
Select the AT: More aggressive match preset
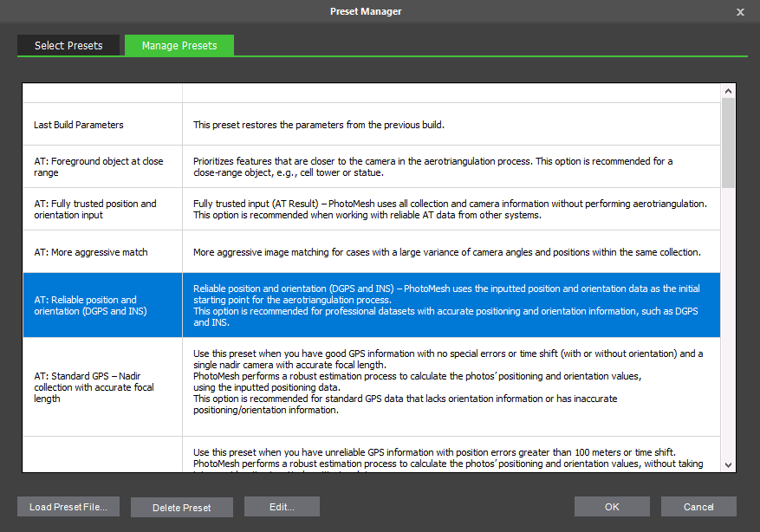pos(91,252)
